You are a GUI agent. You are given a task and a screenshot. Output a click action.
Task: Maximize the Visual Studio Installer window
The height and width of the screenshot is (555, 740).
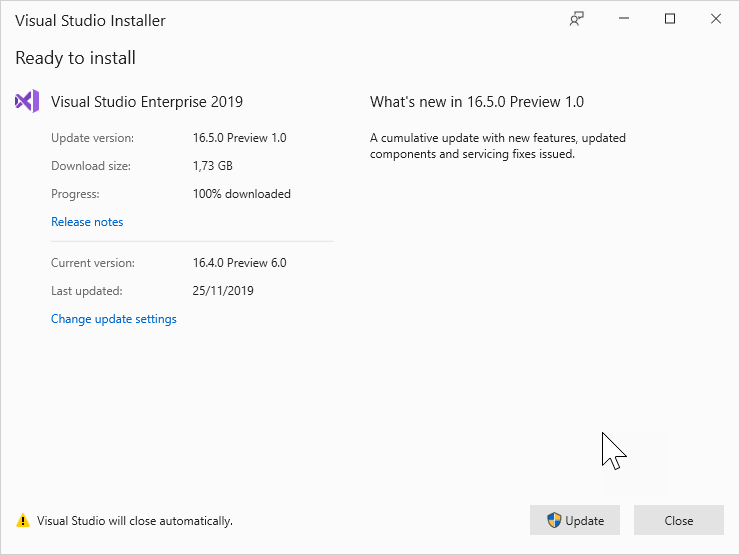pyautogui.click(x=670, y=19)
